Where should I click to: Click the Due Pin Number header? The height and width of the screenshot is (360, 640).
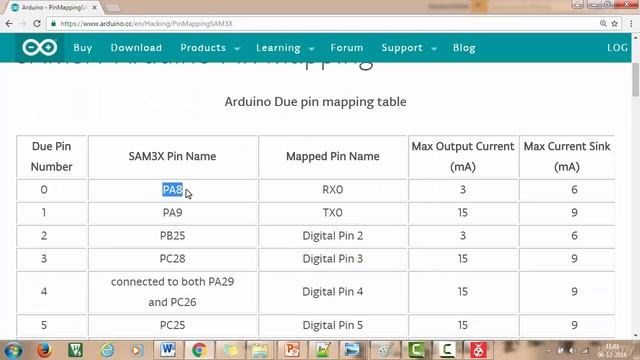(x=51, y=156)
